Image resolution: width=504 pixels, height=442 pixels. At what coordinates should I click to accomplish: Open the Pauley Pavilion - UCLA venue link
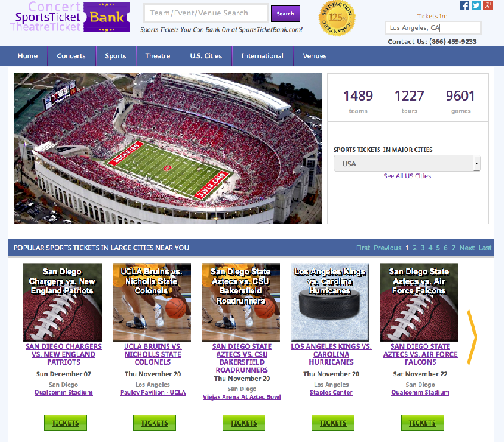click(x=153, y=393)
